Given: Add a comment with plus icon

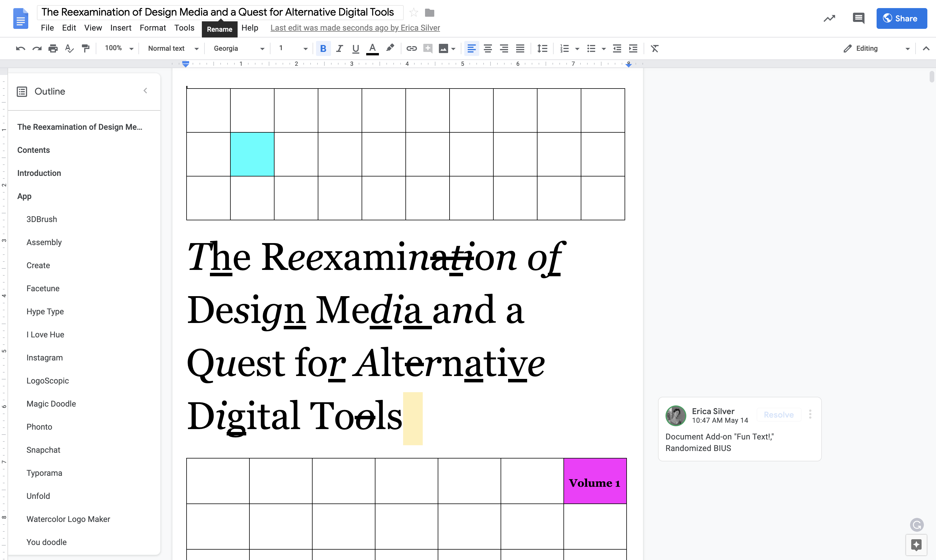Looking at the screenshot, I should click(427, 48).
